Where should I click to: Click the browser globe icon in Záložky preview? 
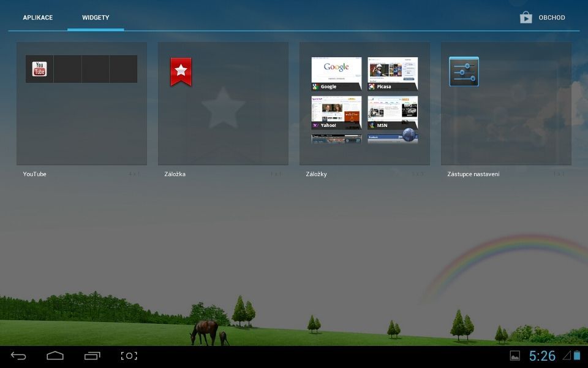(x=409, y=135)
